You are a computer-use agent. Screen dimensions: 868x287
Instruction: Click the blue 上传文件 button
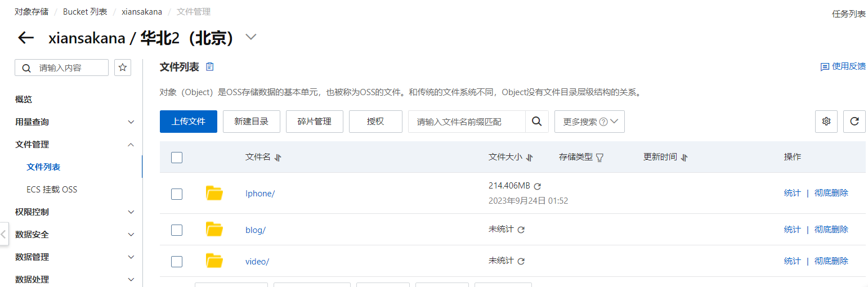tap(189, 122)
